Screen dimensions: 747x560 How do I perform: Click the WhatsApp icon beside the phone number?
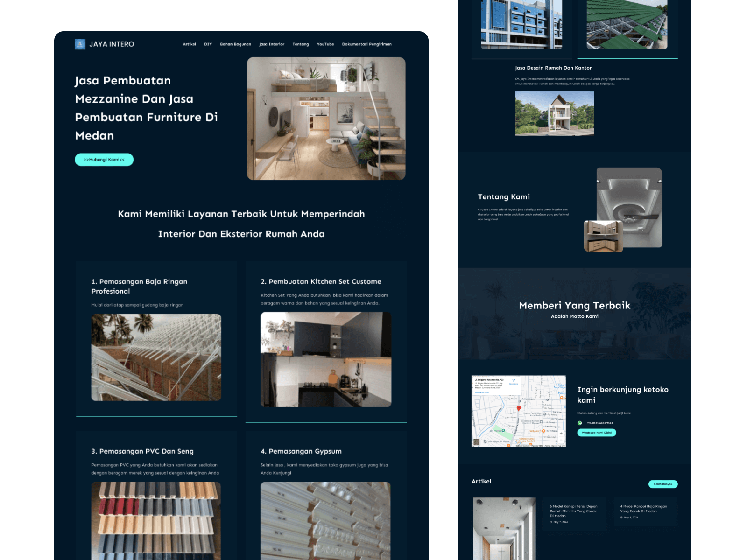pyautogui.click(x=580, y=423)
